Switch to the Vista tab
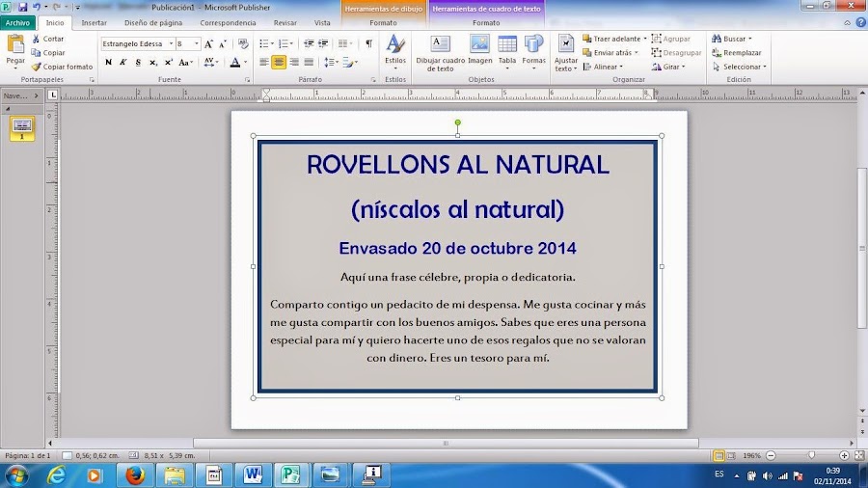Viewport: 868px width, 488px height. pyautogui.click(x=322, y=23)
